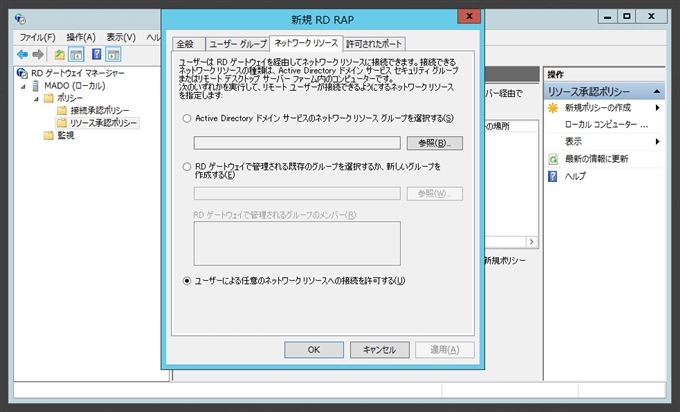Switch to the ユーザー グループ tab
680x412 pixels.
pos(238,44)
